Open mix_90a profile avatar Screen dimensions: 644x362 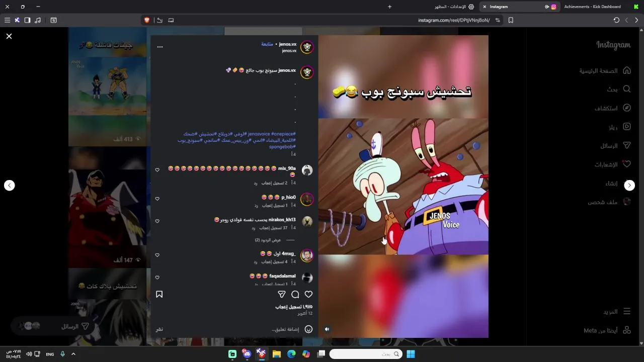[x=307, y=170]
